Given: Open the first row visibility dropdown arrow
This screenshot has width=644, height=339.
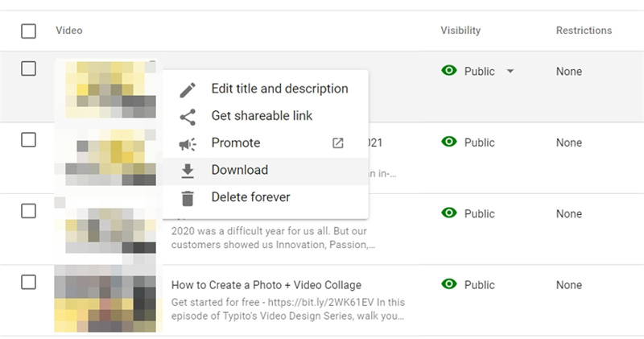Looking at the screenshot, I should tap(510, 71).
